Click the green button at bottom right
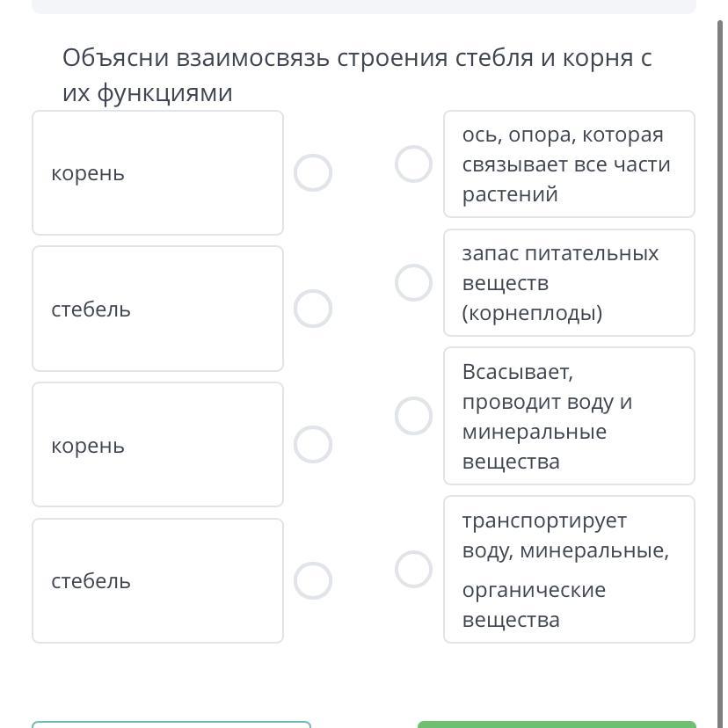 557,724
